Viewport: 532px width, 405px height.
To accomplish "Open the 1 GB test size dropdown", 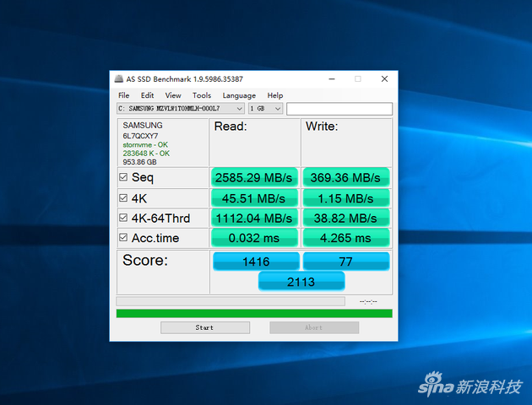I will tap(266, 109).
